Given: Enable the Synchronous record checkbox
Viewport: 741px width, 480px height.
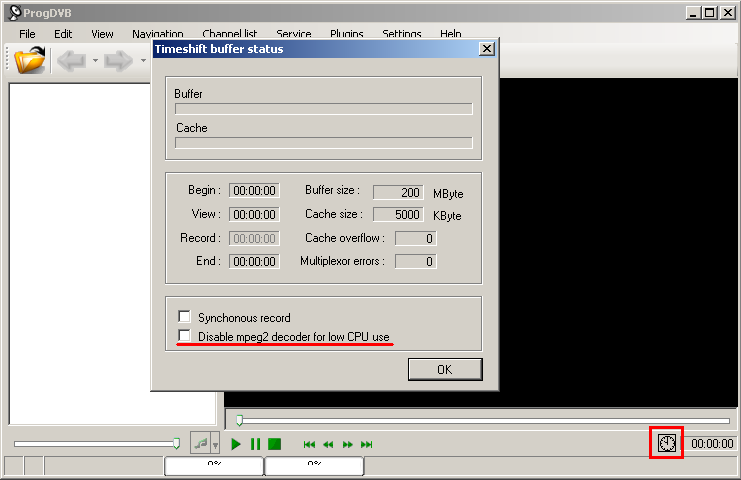Looking at the screenshot, I should click(x=184, y=317).
